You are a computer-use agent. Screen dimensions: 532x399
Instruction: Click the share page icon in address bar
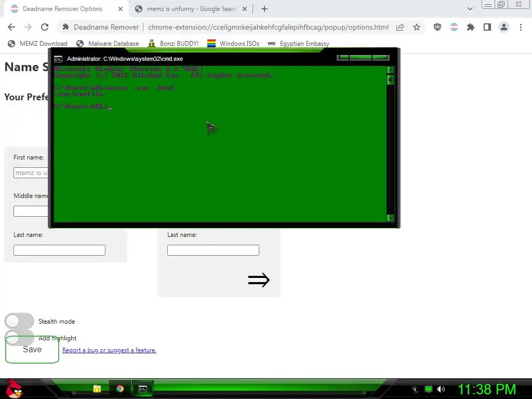[x=400, y=27]
